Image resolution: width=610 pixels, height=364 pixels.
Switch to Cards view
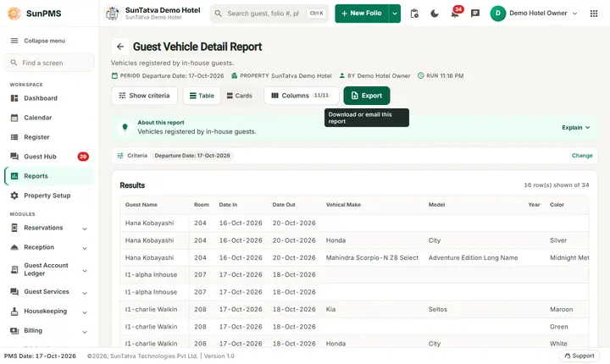pos(239,96)
